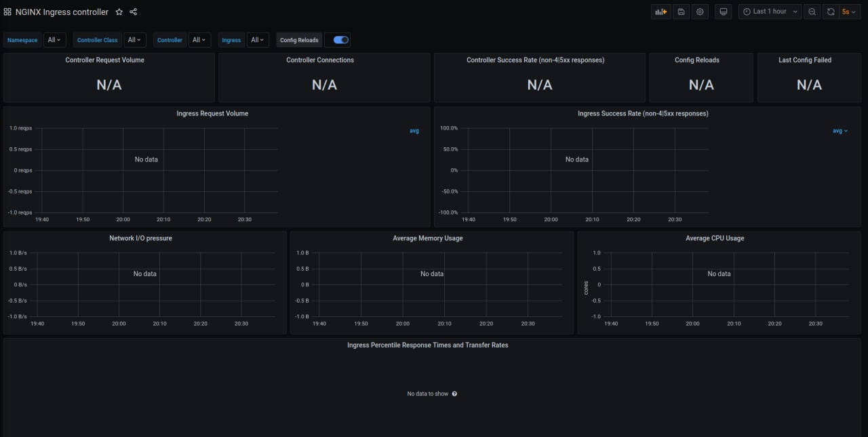Add a new panel
868x437 pixels.
tap(660, 12)
